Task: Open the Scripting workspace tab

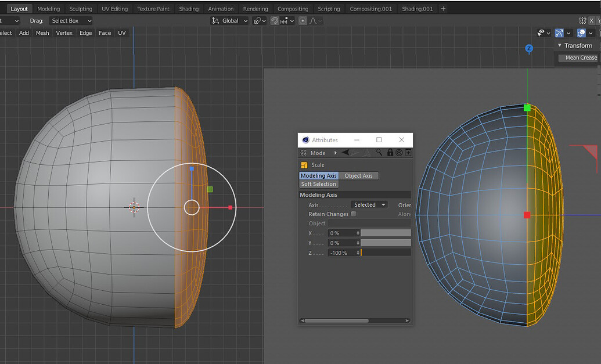Action: click(x=329, y=9)
